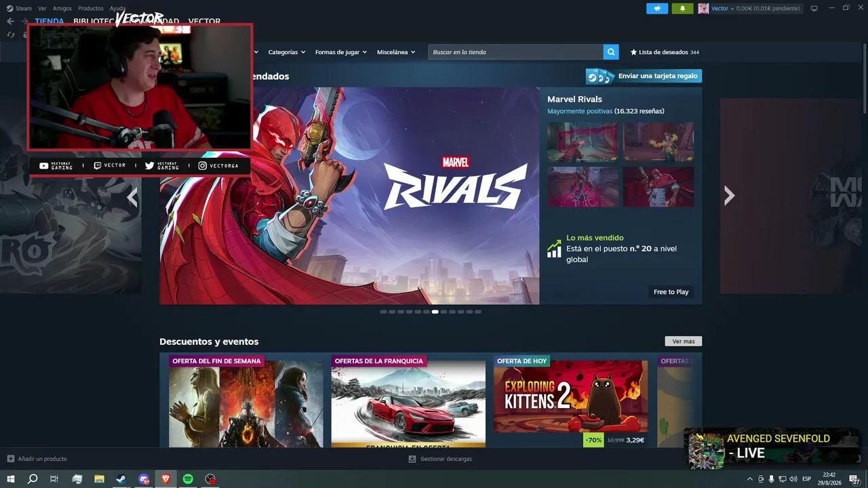Open the network tray icon
This screenshot has width=868, height=488.
[782, 479]
